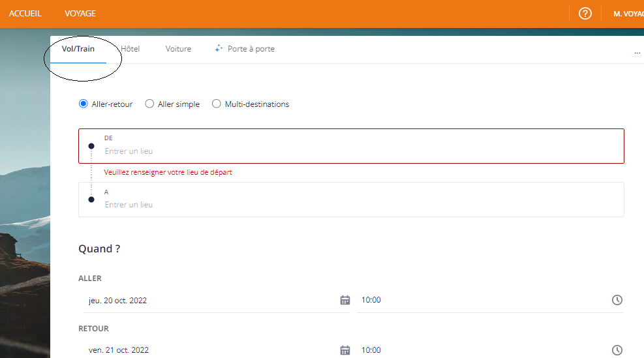Switch to the Hôtel tab
Viewport: 644px width, 358px height.
coord(130,49)
